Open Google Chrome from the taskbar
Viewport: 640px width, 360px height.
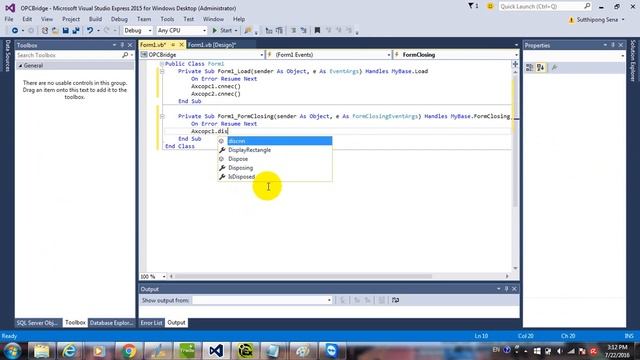[x=129, y=351]
